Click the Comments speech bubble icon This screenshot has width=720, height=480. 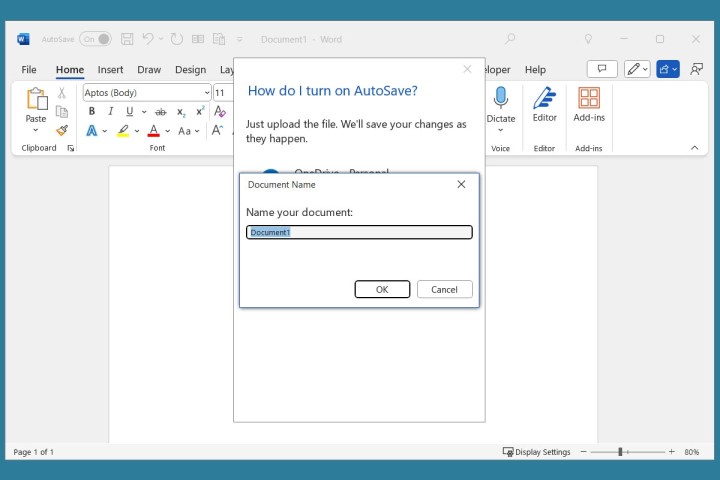click(x=601, y=69)
